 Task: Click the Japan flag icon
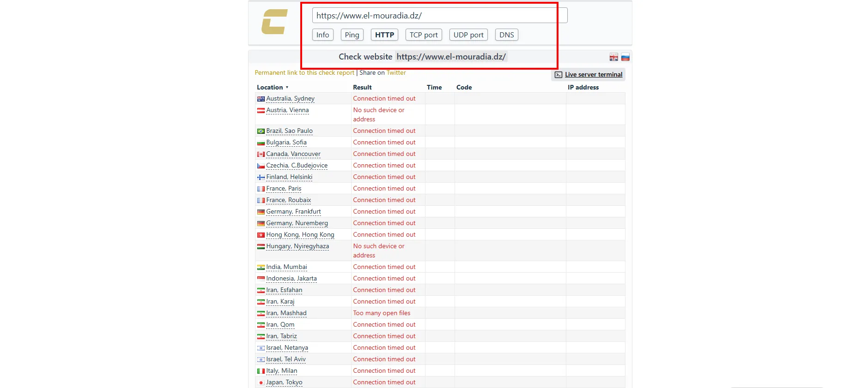click(261, 382)
